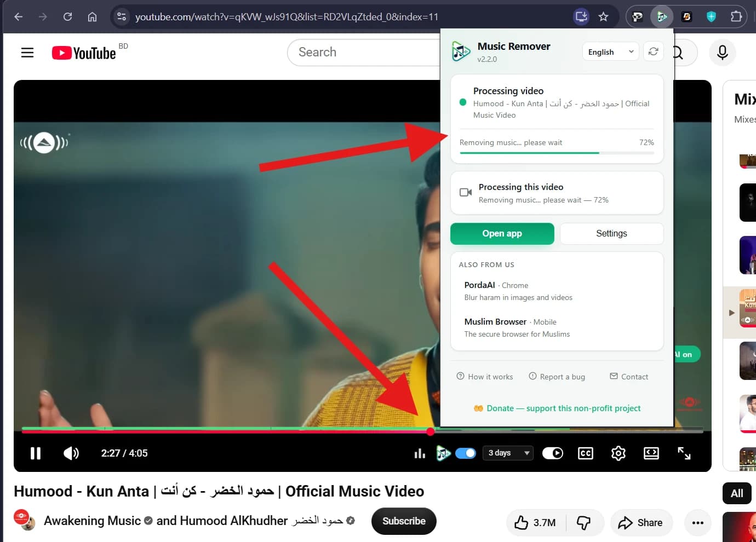This screenshot has width=756, height=542.
Task: Switch to theater mode view
Action: coord(651,453)
